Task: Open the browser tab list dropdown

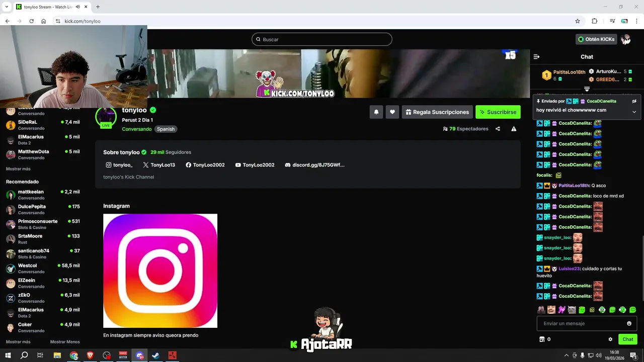Action: (x=7, y=7)
